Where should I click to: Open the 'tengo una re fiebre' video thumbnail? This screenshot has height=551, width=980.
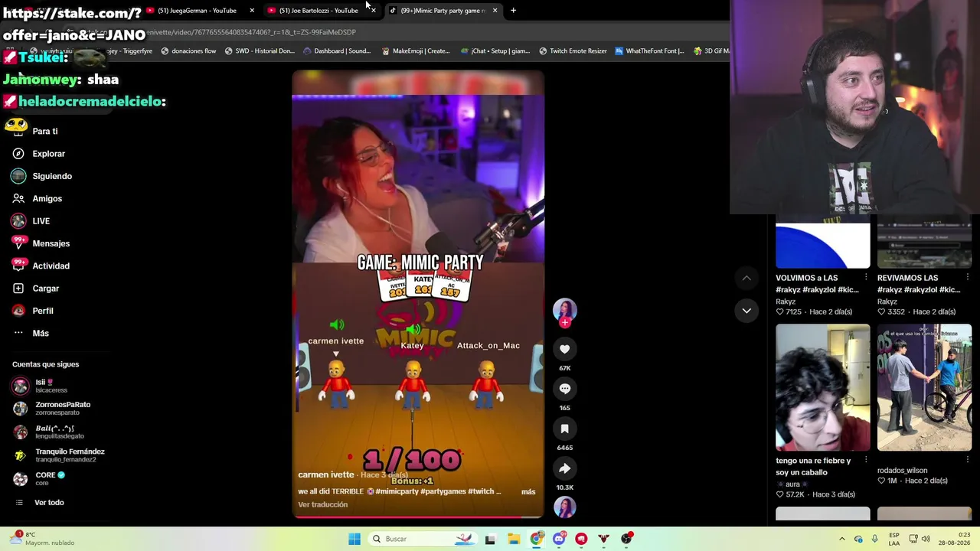point(822,388)
